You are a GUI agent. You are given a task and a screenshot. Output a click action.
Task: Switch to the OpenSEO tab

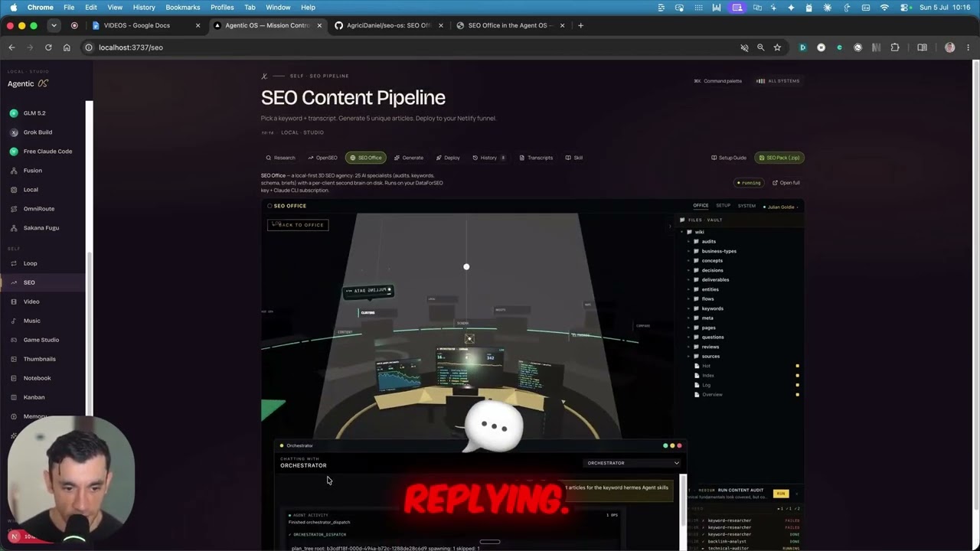[x=322, y=158]
